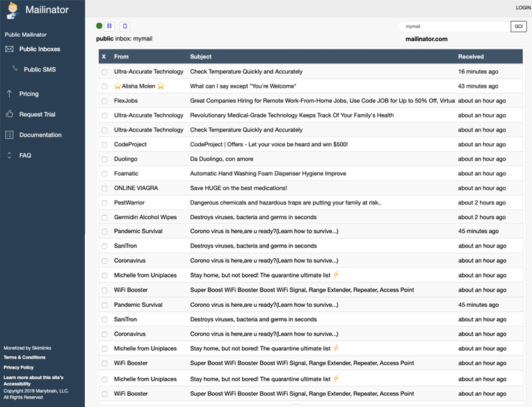Click the arrow icon beside Pricing
This screenshot has width=532, height=407.
[9, 94]
